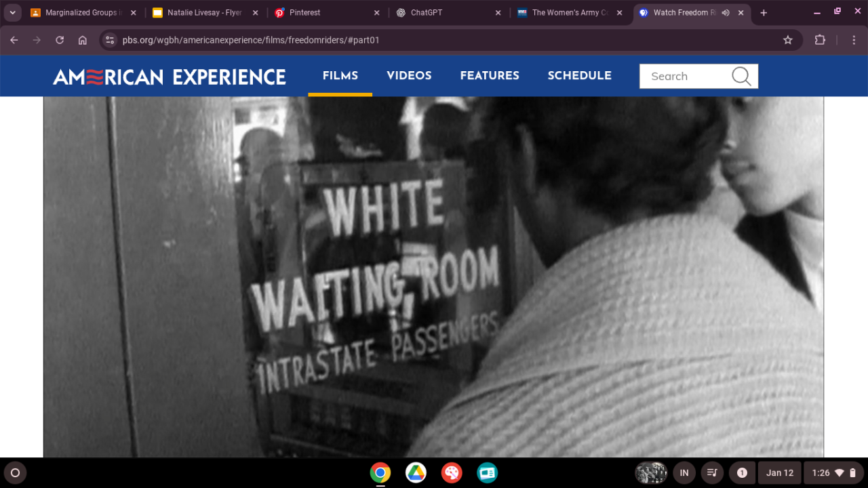View site information for pbs.org
Image resolution: width=868 pixels, height=488 pixels.
point(110,40)
